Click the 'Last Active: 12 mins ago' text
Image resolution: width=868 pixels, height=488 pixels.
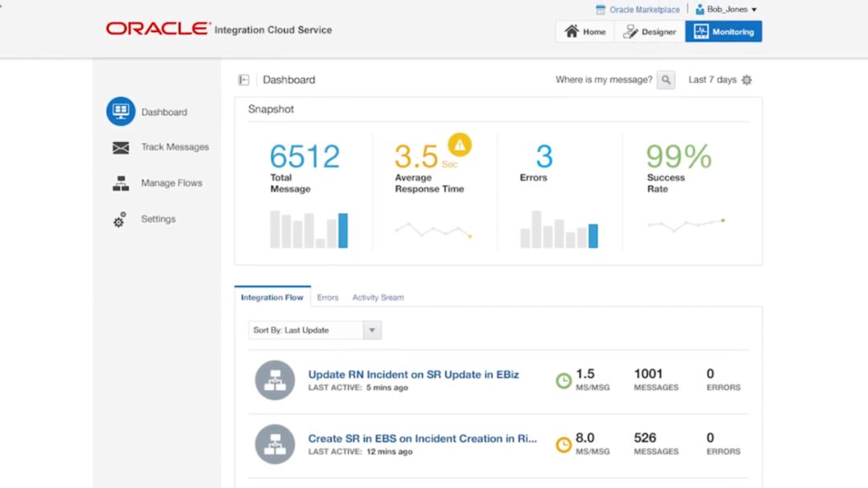(x=360, y=452)
